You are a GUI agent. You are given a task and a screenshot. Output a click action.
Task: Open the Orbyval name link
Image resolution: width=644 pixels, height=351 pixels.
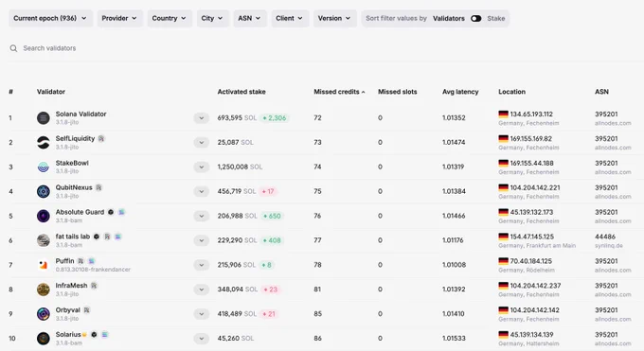[x=68, y=310]
